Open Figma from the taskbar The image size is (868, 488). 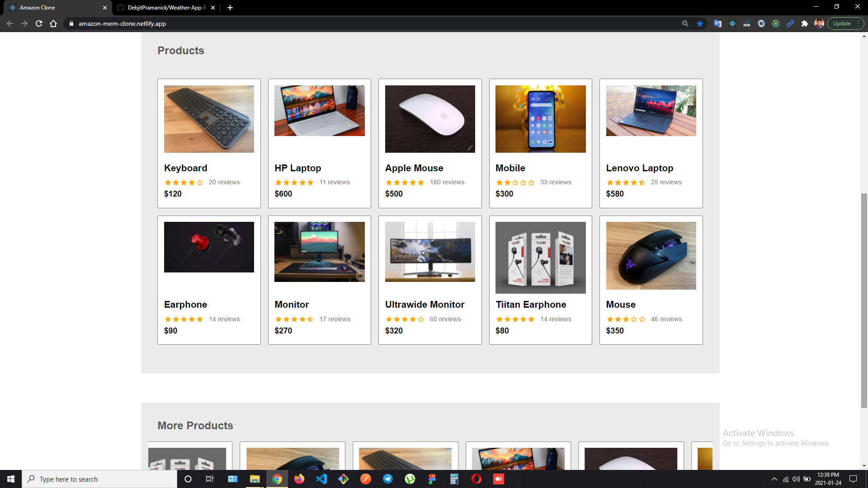tap(432, 479)
